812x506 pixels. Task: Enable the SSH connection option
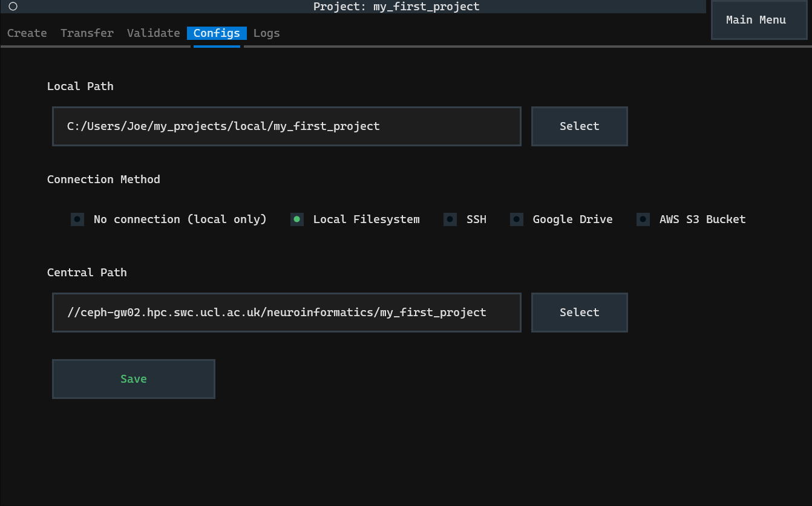pyautogui.click(x=450, y=219)
